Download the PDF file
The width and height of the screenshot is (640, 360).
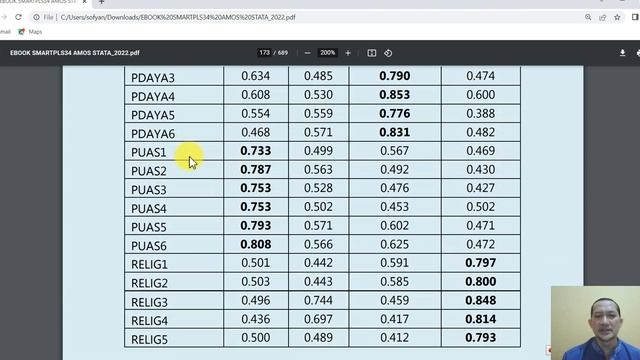pyautogui.click(x=622, y=53)
